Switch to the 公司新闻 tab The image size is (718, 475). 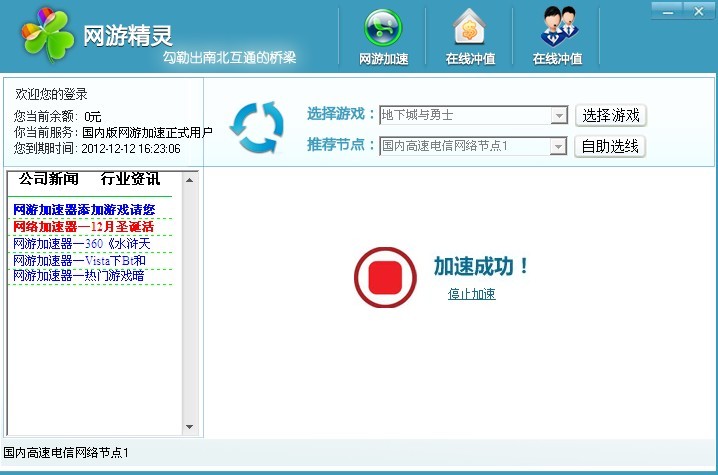coord(49,179)
